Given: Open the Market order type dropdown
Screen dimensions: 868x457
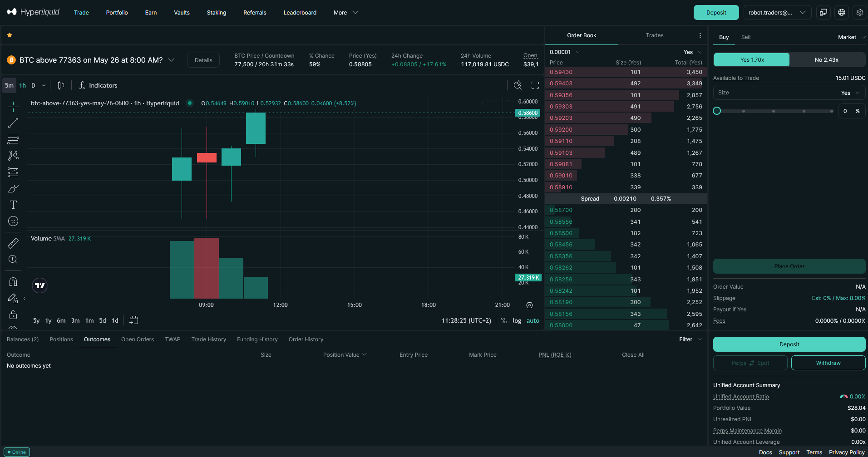Looking at the screenshot, I should tap(851, 37).
